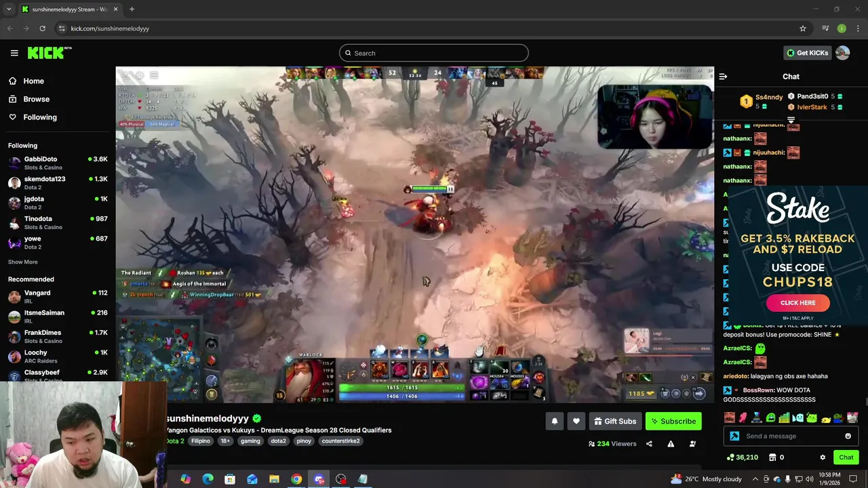Image resolution: width=868 pixels, height=488 pixels.
Task: Click the Kick search field
Action: [434, 53]
